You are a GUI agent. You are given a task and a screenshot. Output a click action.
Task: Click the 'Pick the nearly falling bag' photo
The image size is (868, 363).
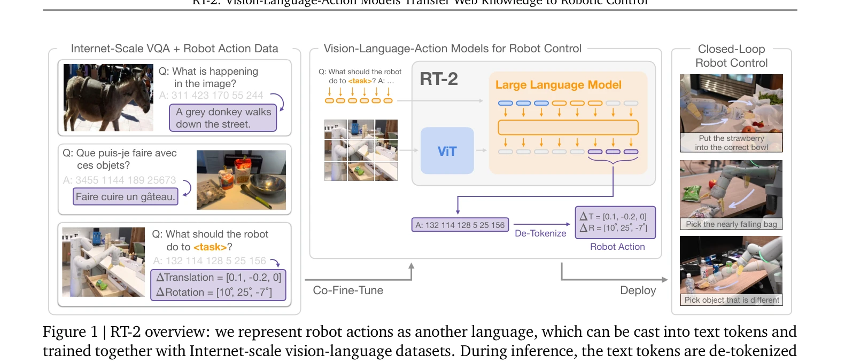click(731, 195)
